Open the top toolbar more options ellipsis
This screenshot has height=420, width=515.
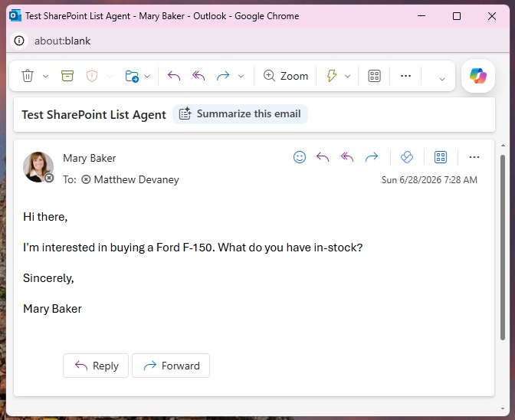point(405,76)
